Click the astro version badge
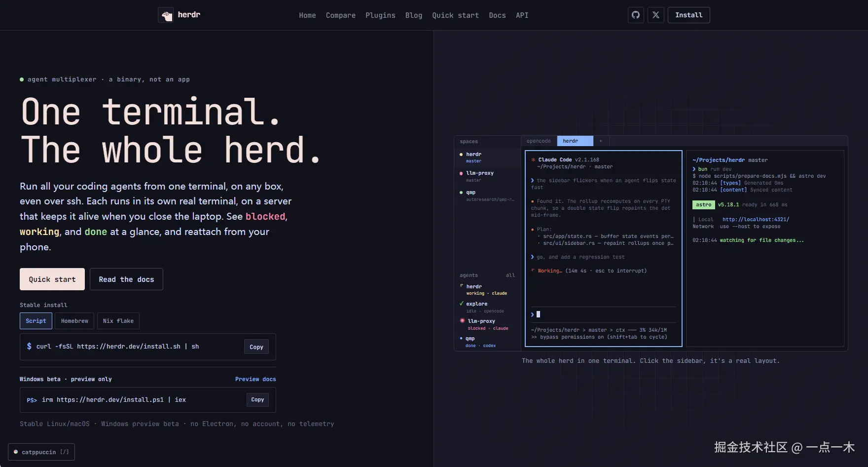868x467 pixels. coord(704,204)
